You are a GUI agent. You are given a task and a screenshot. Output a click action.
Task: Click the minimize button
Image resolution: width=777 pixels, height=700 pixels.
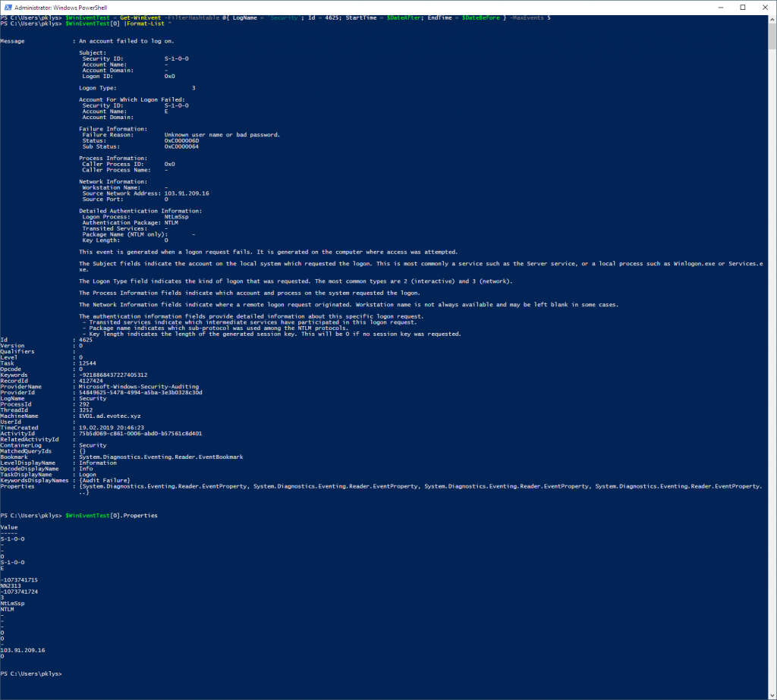pos(721,7)
